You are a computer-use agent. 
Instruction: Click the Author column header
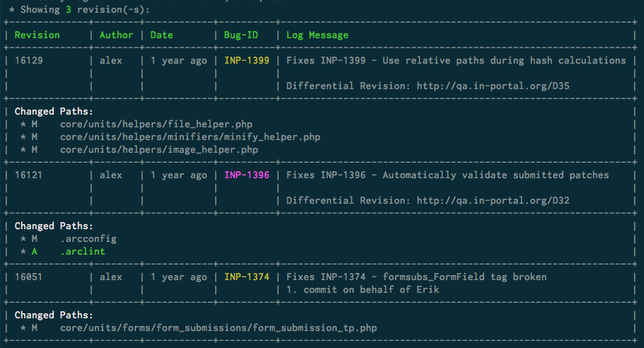click(116, 35)
